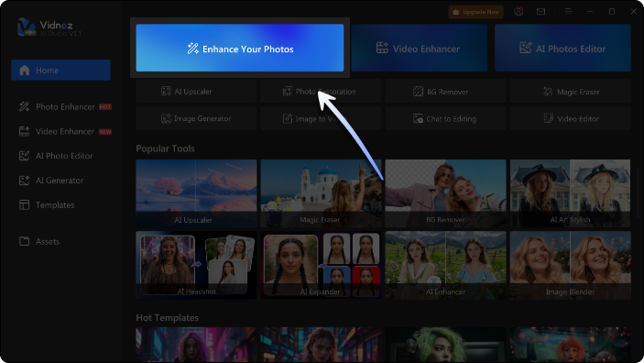Image resolution: width=644 pixels, height=363 pixels.
Task: Launch the Chat to Editing tool
Action: point(445,118)
